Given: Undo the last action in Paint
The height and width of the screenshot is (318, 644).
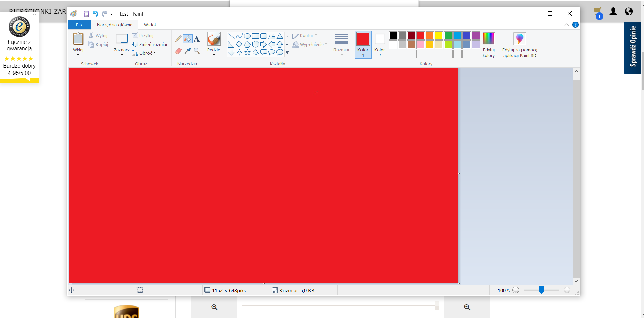Looking at the screenshot, I should click(x=96, y=14).
